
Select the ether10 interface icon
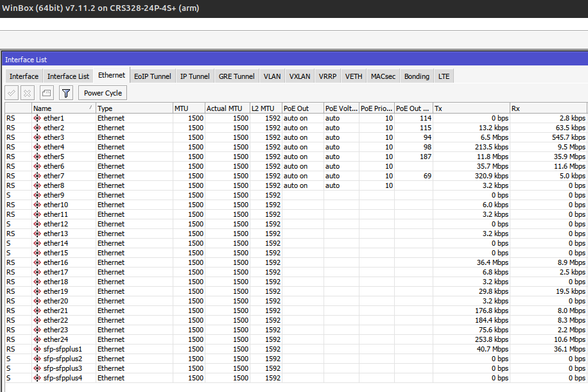click(37, 205)
